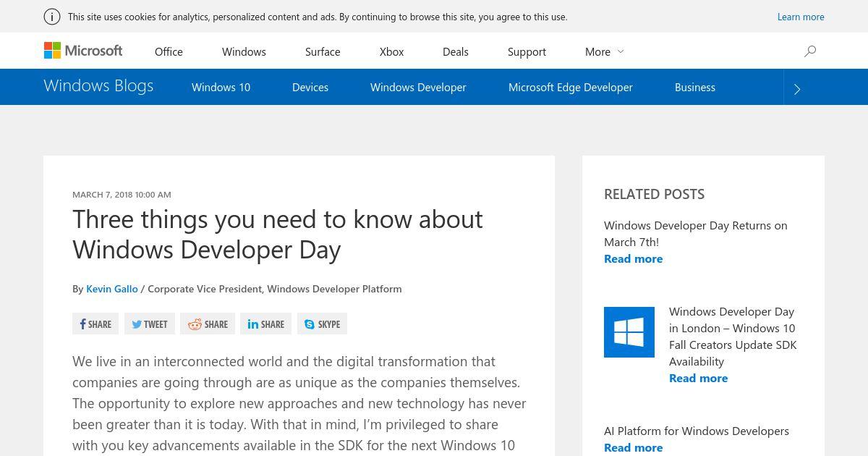Click the Microsoft logo
The image size is (868, 456).
click(83, 51)
